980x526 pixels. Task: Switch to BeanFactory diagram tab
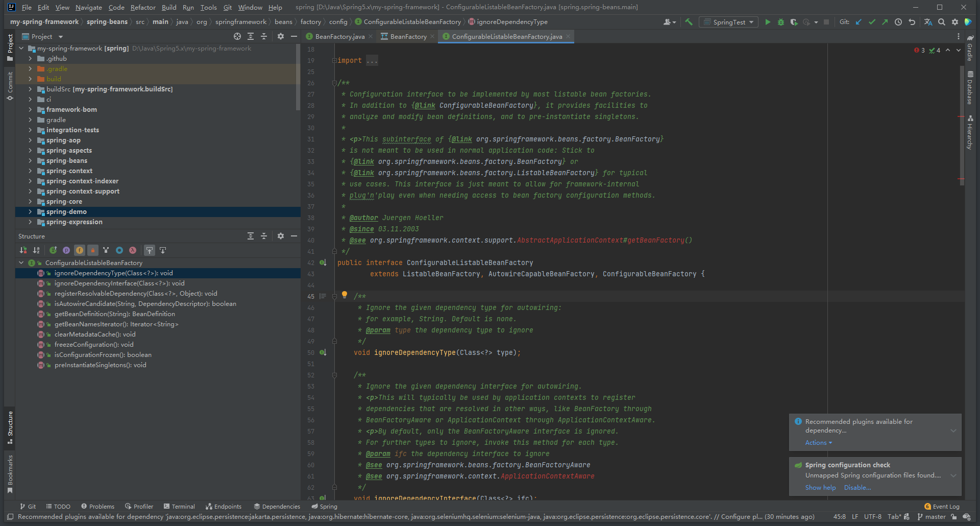[408, 36]
